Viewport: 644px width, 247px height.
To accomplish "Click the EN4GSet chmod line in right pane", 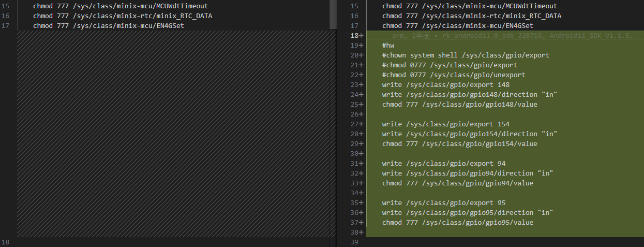I will click(x=458, y=26).
